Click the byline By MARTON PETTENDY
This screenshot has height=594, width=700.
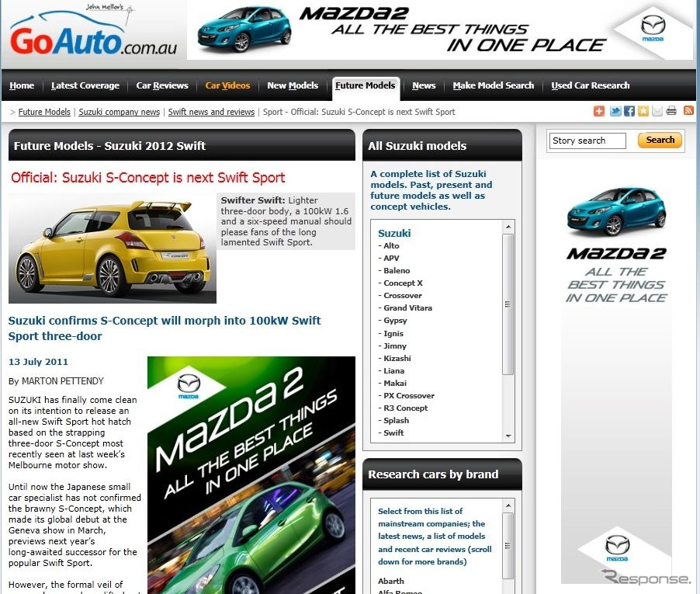[56, 381]
